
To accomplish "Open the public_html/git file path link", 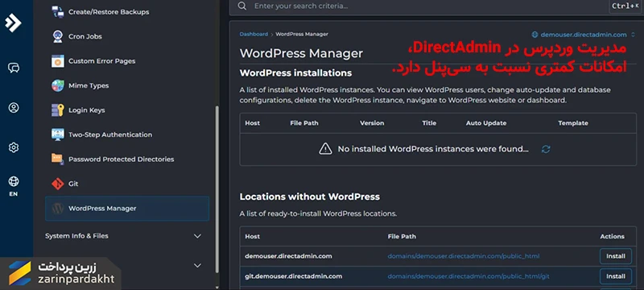I will click(x=469, y=276).
